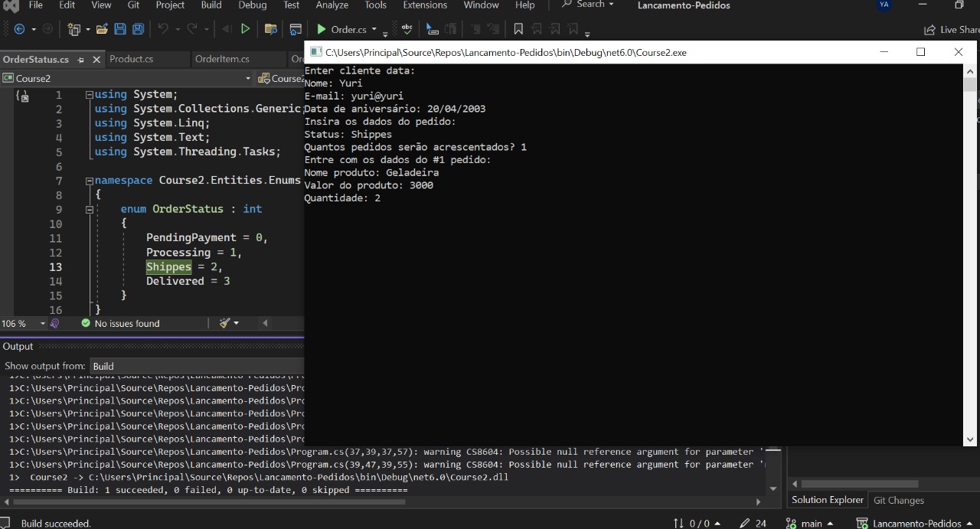Open the 0 / 0 push-pull indicator

pos(697,523)
